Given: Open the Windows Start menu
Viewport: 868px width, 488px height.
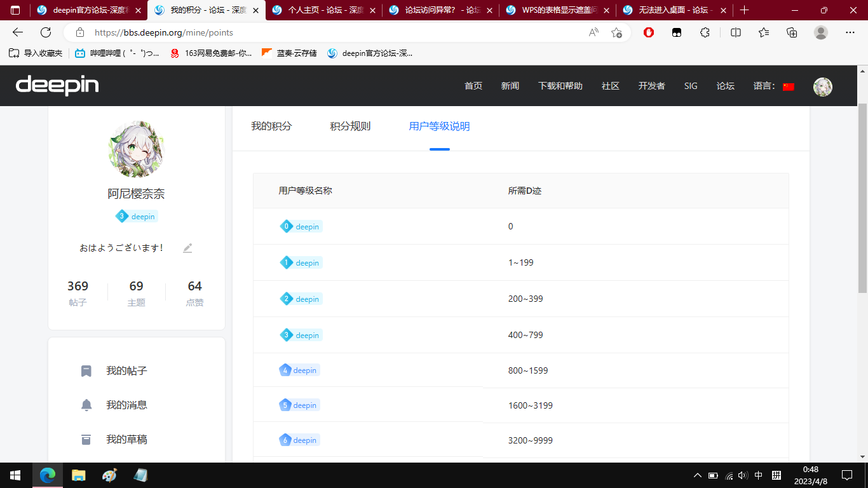Looking at the screenshot, I should click(15, 475).
